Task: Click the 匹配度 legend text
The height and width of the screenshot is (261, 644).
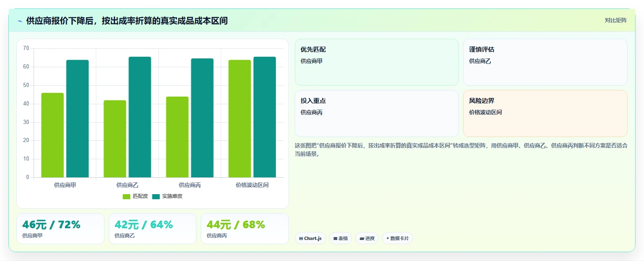Action: [x=140, y=196]
